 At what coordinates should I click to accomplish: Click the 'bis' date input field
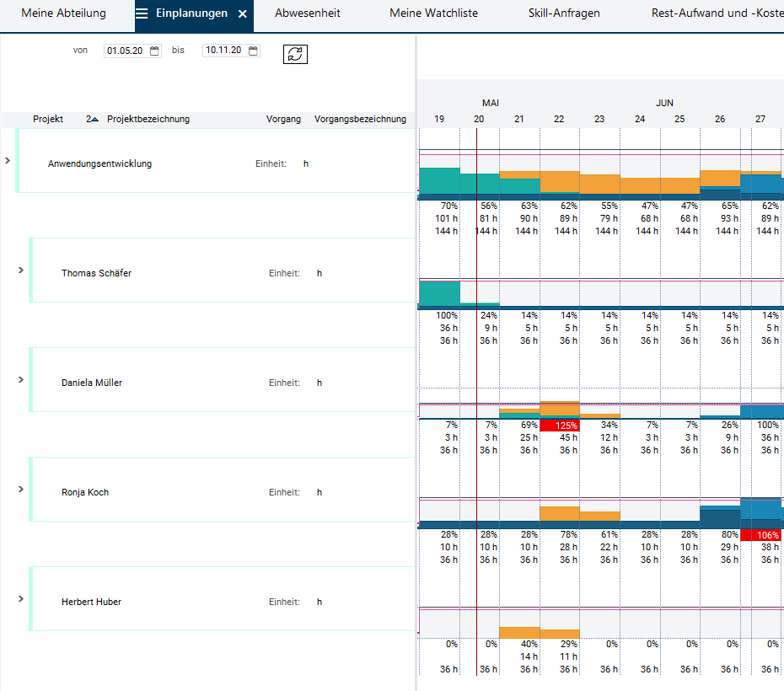[x=224, y=51]
